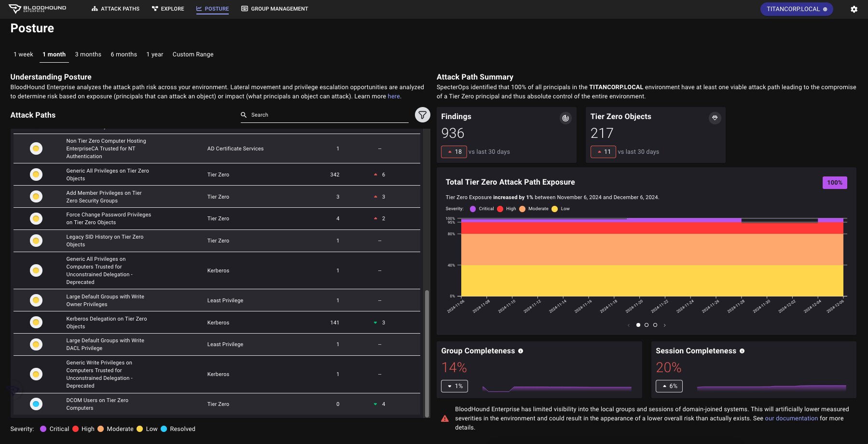The height and width of the screenshot is (444, 868).
Task: Click Session Completeness info icon
Action: (742, 351)
